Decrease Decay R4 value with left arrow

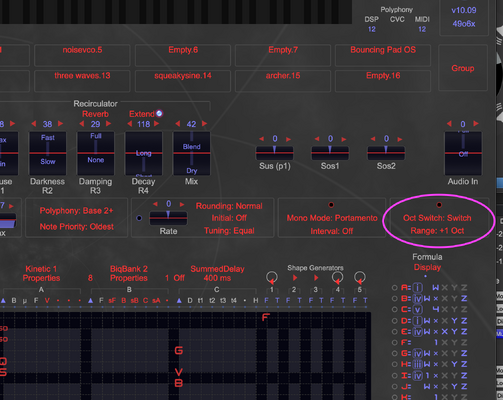(x=130, y=124)
